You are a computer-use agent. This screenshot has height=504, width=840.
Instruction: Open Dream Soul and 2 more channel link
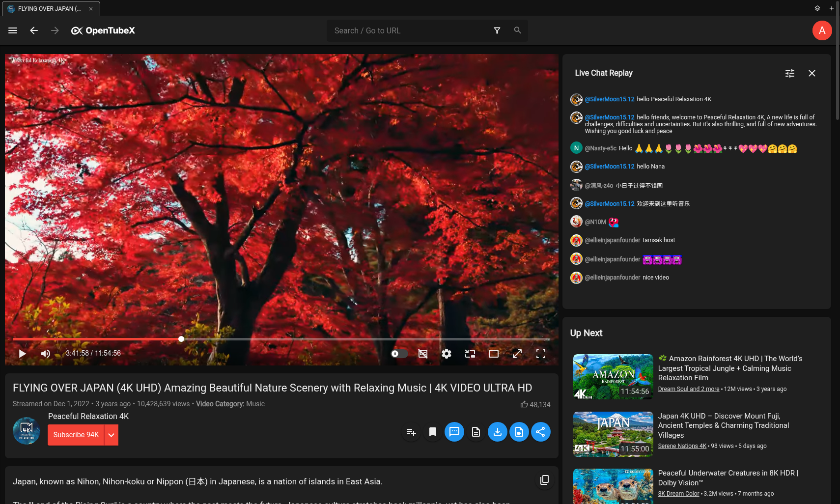pos(689,389)
